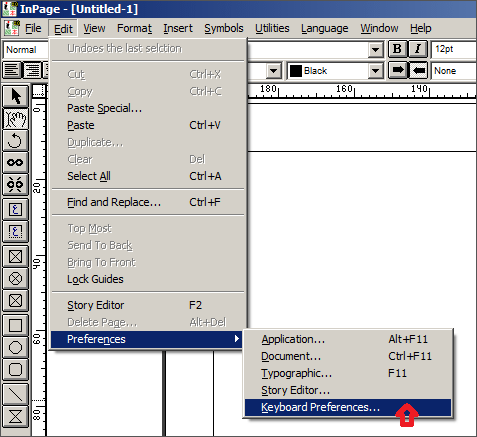The width and height of the screenshot is (477, 437).
Task: Select the text box tool with dotted border
Action: pyautogui.click(x=15, y=231)
